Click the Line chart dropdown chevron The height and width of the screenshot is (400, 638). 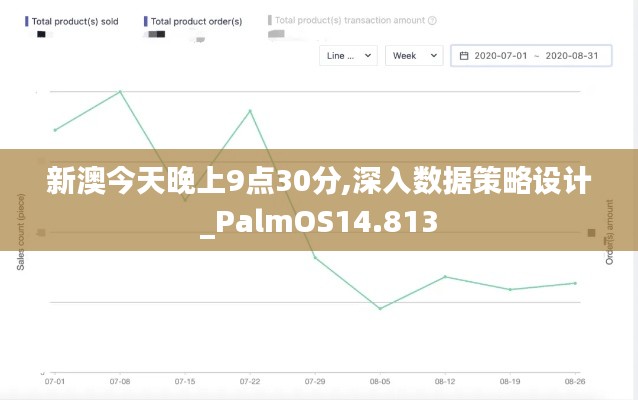pyautogui.click(x=368, y=55)
